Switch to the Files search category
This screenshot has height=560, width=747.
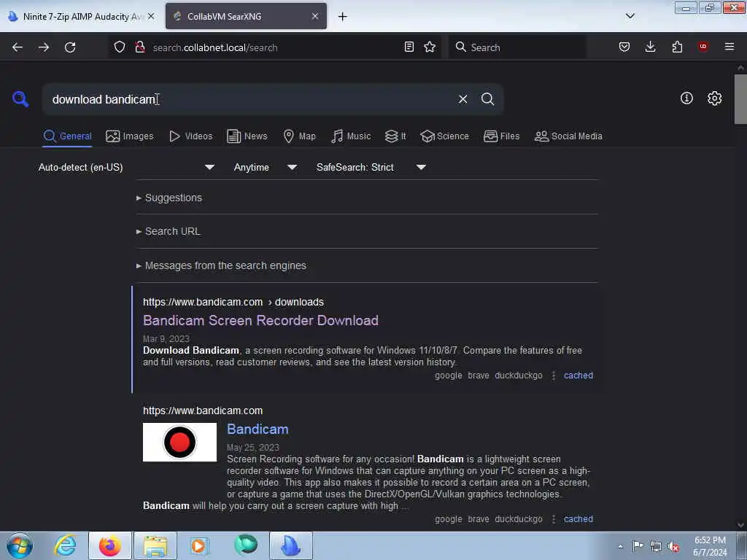tap(501, 136)
